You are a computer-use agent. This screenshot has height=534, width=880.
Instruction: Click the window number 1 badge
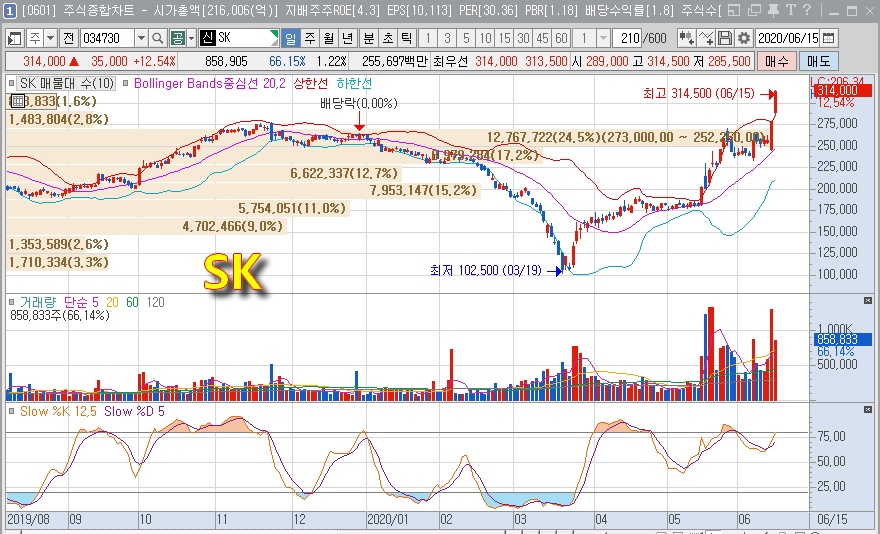[x=10, y=10]
